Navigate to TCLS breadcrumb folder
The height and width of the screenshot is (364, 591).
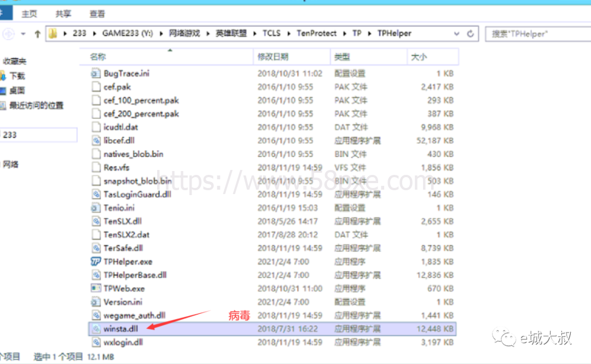tap(272, 33)
